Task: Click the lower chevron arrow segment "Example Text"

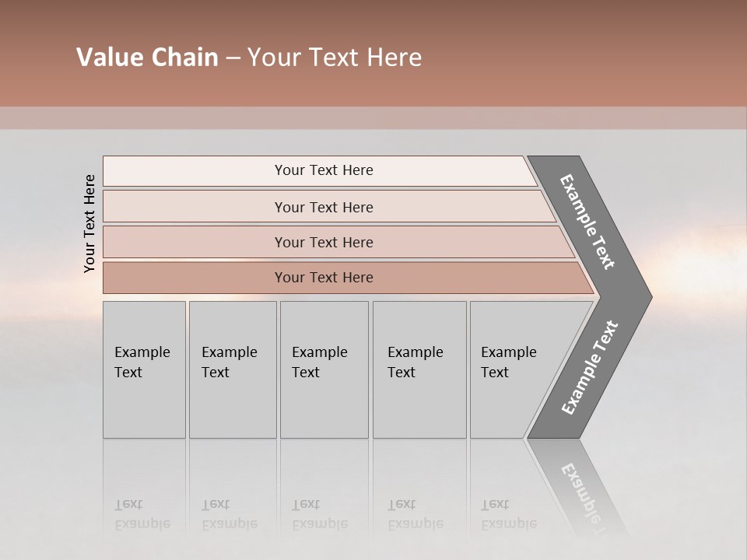Action: [x=589, y=368]
